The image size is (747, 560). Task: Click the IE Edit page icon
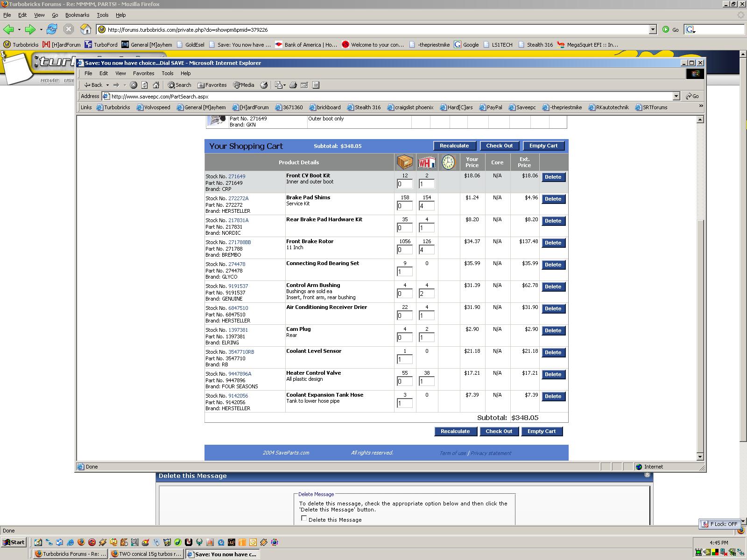click(x=304, y=85)
